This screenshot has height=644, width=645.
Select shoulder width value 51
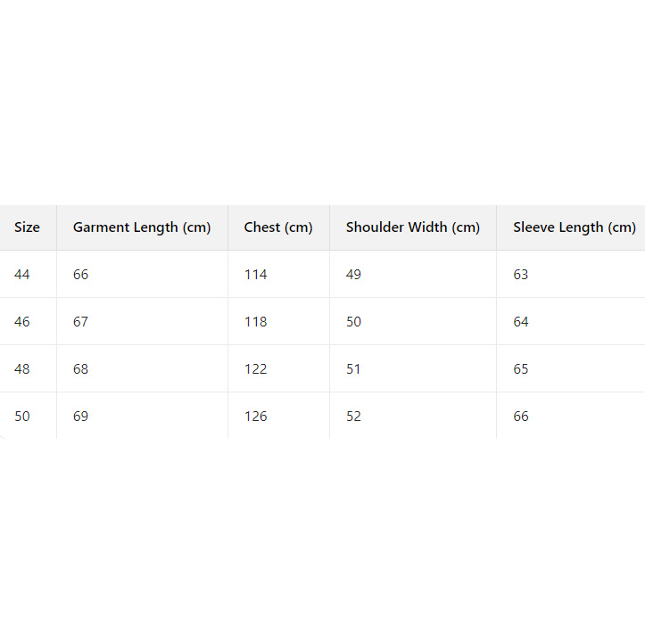coord(354,369)
